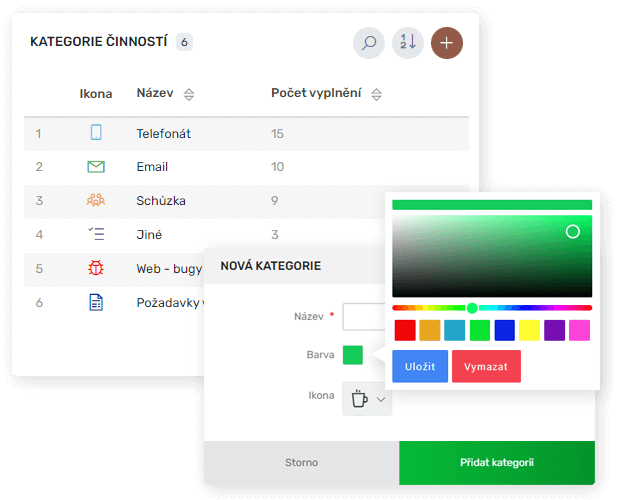Open the Ikona coffee cup dropdown

click(x=367, y=398)
